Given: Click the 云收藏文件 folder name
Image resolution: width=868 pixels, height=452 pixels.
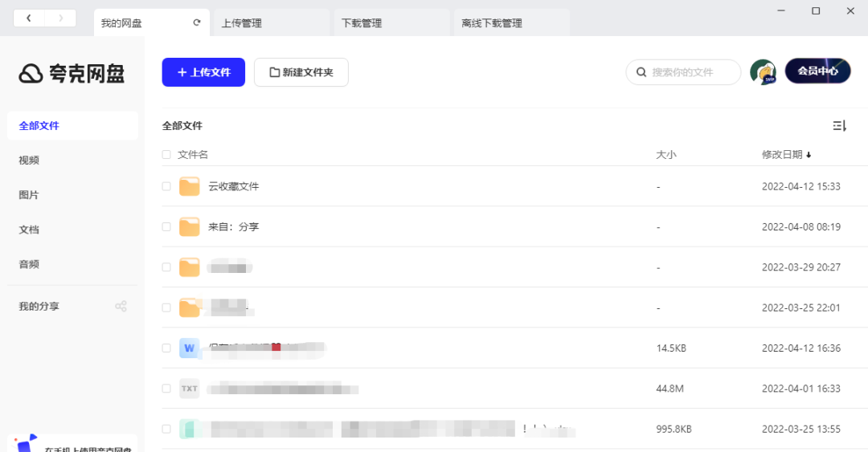Looking at the screenshot, I should pyautogui.click(x=234, y=186).
